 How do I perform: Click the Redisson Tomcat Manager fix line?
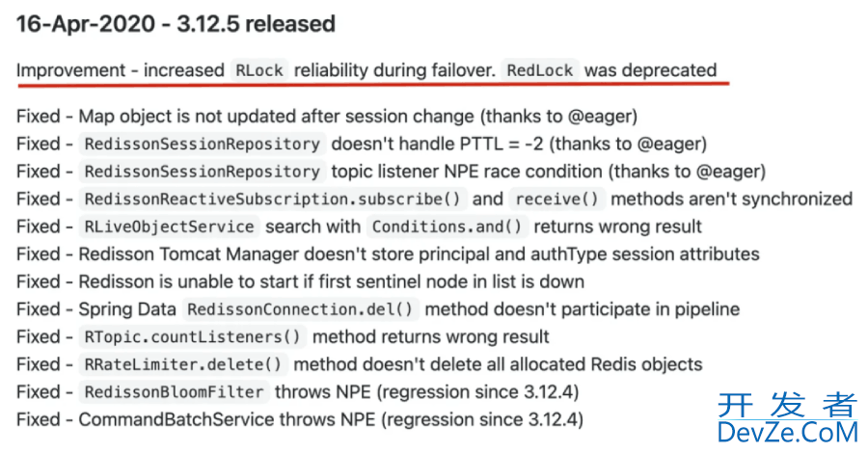coord(388,254)
